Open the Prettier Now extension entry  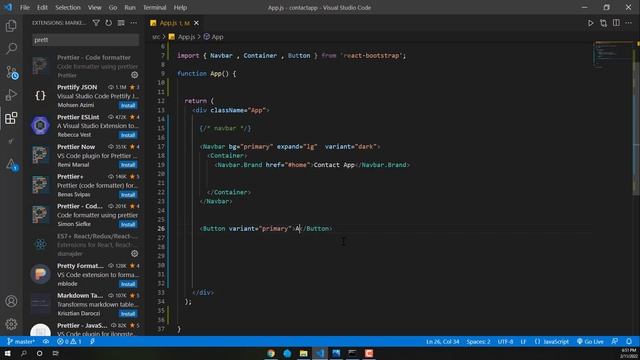click(x=85, y=156)
